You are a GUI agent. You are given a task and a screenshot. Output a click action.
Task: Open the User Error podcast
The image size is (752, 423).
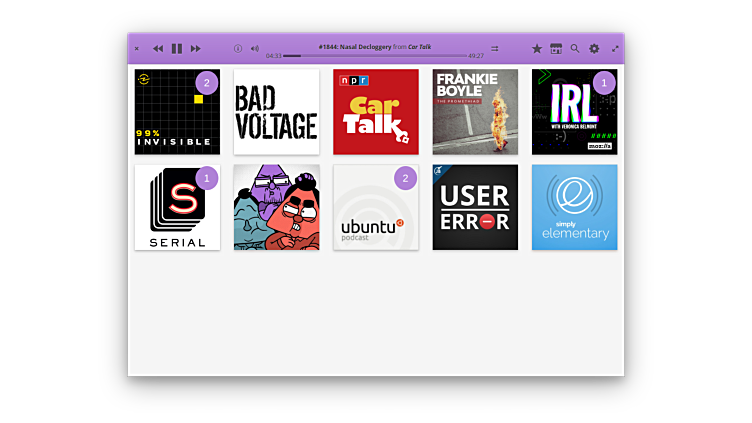point(475,207)
